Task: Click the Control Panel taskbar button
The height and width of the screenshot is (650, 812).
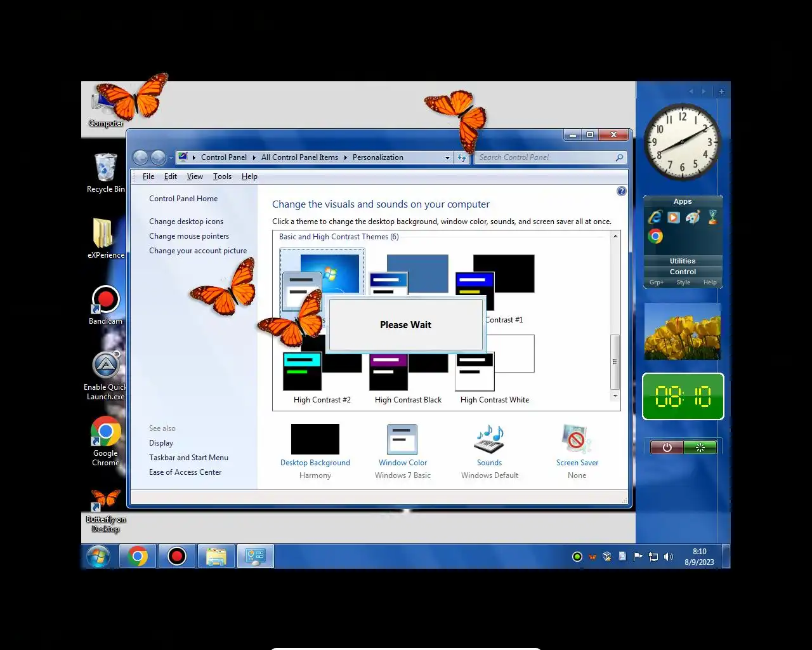Action: [x=256, y=557]
